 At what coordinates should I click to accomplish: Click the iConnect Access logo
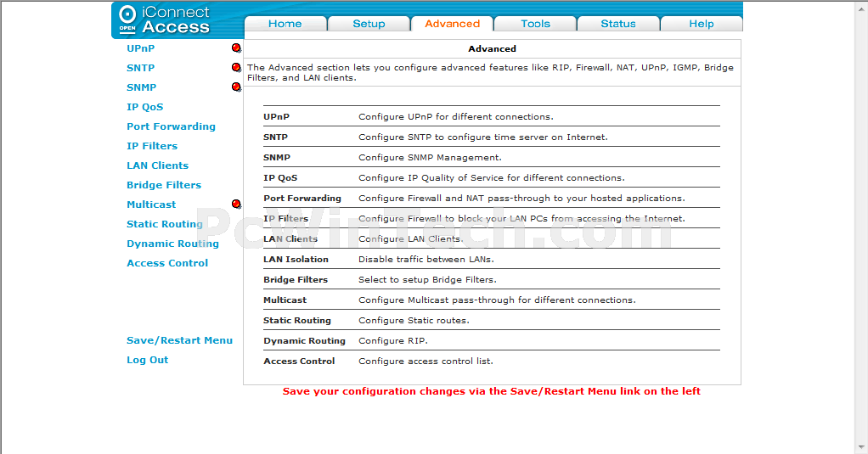[x=165, y=20]
